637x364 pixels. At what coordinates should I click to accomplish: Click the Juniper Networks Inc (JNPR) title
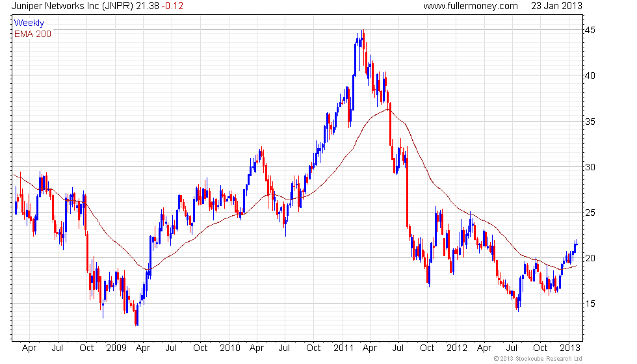tap(72, 6)
